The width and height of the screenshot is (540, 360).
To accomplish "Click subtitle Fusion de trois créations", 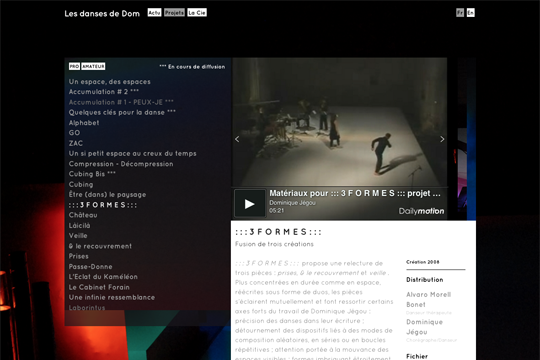I will pyautogui.click(x=274, y=244).
